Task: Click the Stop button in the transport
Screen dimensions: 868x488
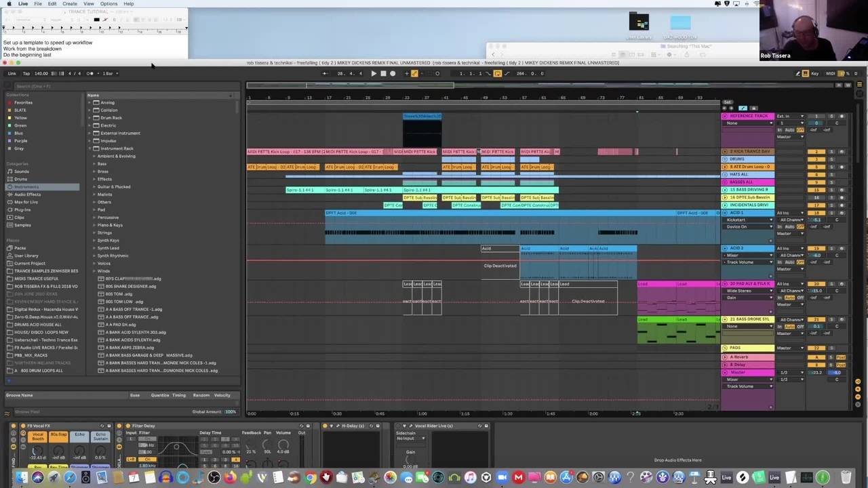Action: (x=383, y=73)
